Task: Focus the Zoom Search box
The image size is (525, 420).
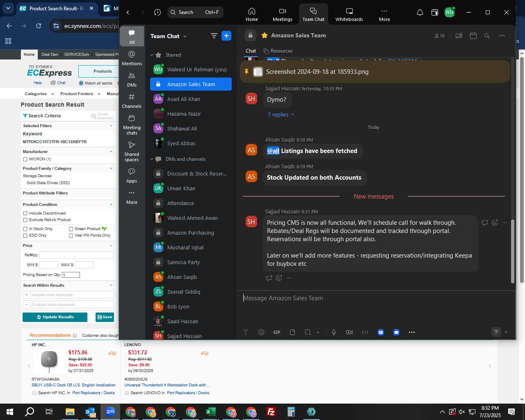Action: pos(195,12)
